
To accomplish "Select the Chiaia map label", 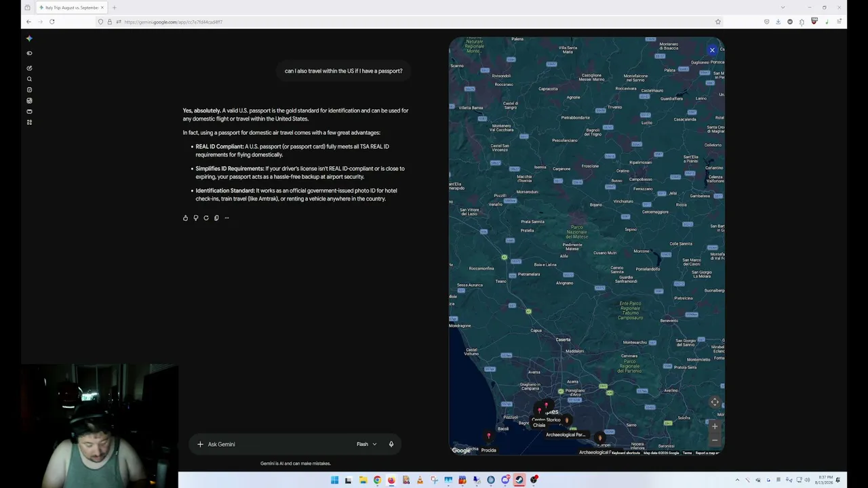I will pos(539,425).
